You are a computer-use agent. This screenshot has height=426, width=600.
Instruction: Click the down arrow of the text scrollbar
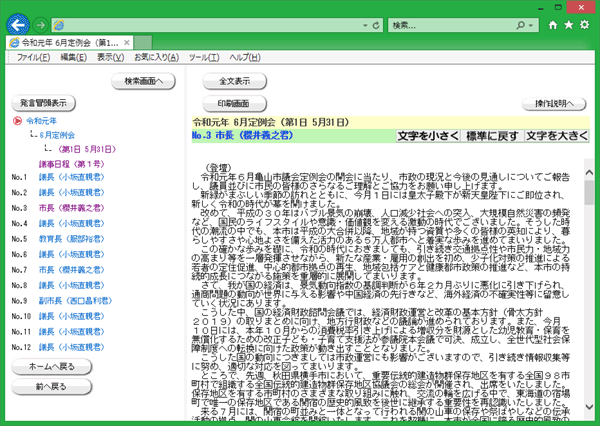tap(589, 406)
